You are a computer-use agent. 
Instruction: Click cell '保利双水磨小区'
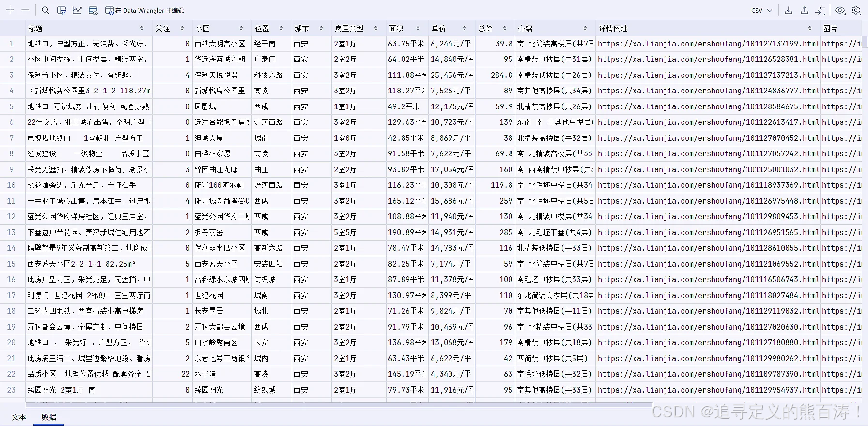[220, 248]
